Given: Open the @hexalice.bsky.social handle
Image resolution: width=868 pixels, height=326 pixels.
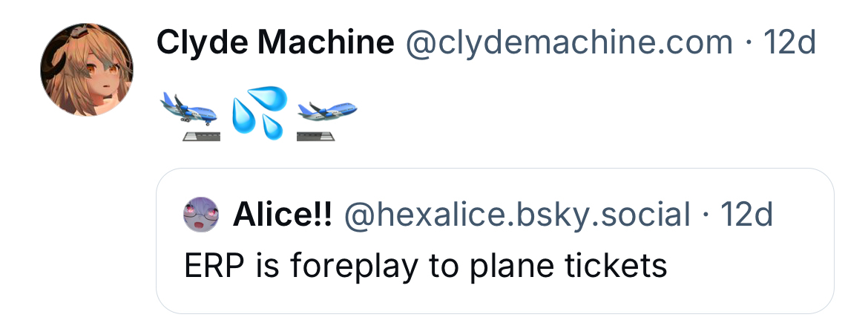Looking at the screenshot, I should 516,215.
